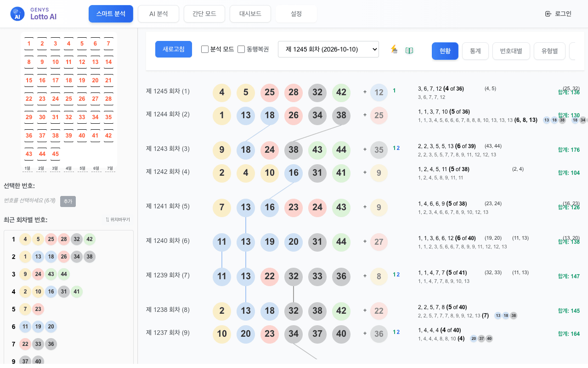Click bonus ball 36 in 제 1237 회차 row
Viewport: 588px width, 368px height.
pos(379,334)
